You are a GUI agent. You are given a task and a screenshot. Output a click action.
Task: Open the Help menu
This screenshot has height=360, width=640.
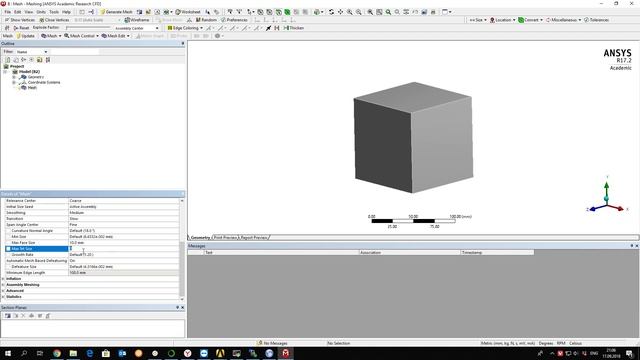[66, 12]
